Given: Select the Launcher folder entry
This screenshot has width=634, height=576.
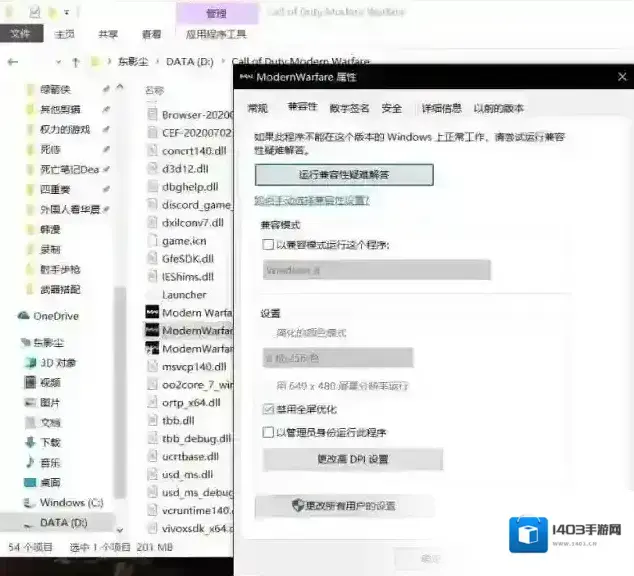Looking at the screenshot, I should (x=184, y=295).
